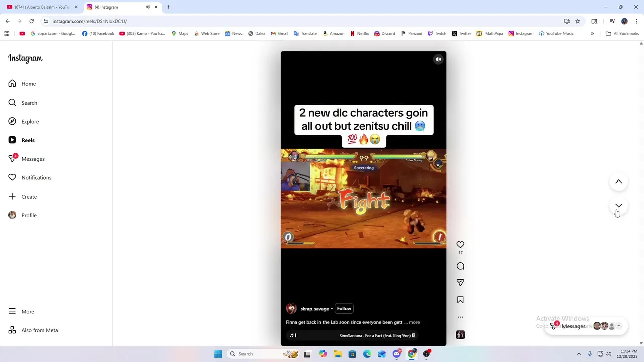This screenshot has width=644, height=362.
Task: Mute the Instagram tab with its speaker icon
Action: tap(148, 7)
